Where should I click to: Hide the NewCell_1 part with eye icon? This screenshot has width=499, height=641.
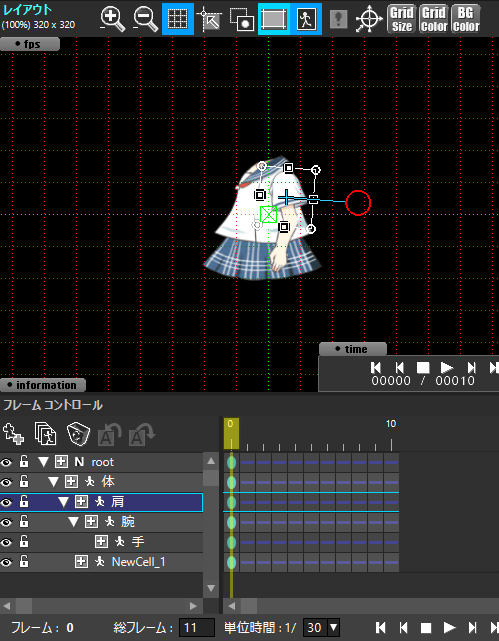point(6,562)
